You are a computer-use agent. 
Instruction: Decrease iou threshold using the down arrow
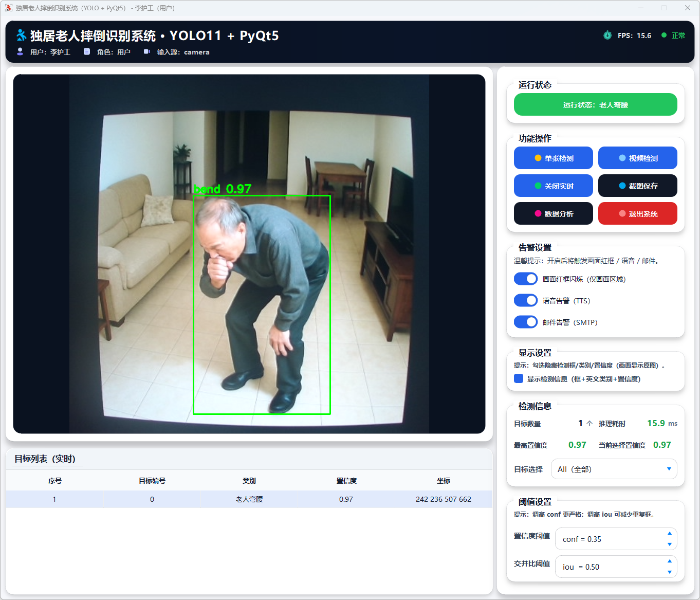[x=669, y=572]
